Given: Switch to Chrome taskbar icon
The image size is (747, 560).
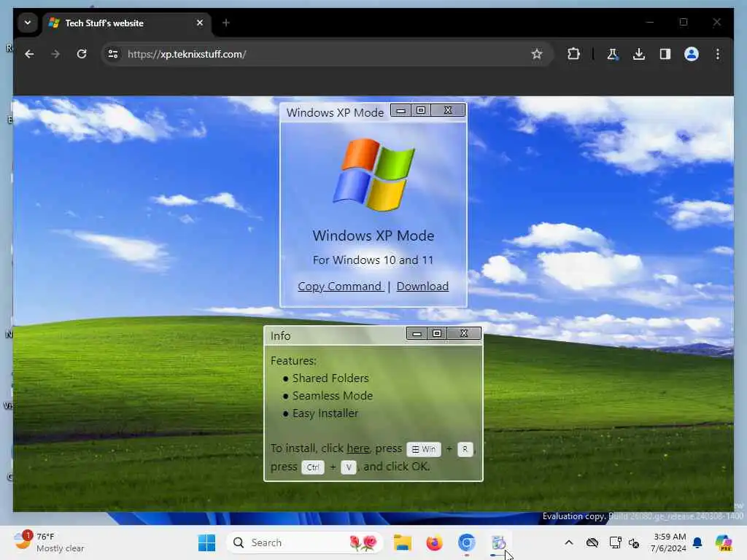Looking at the screenshot, I should pyautogui.click(x=466, y=542).
